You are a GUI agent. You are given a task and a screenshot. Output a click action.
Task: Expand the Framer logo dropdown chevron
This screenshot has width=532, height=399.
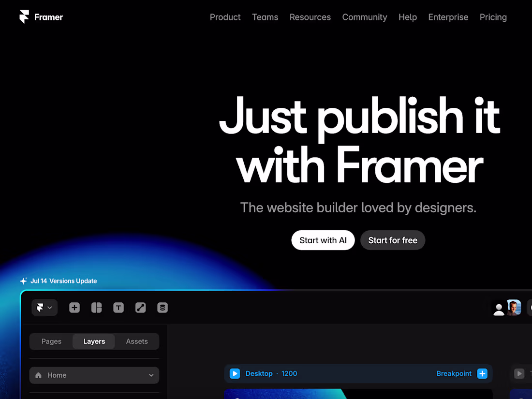tap(49, 308)
